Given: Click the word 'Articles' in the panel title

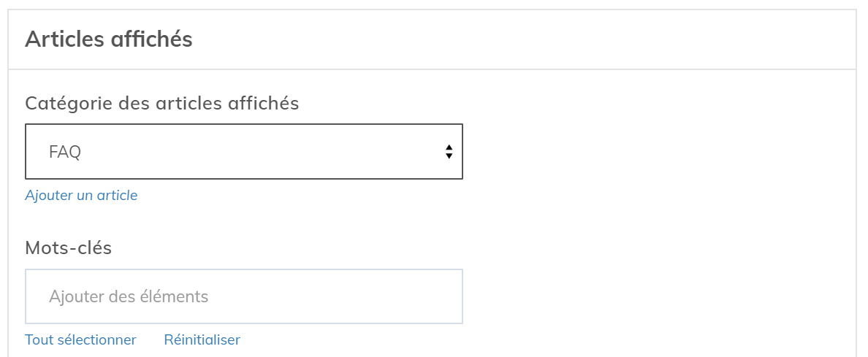Looking at the screenshot, I should tap(64, 39).
